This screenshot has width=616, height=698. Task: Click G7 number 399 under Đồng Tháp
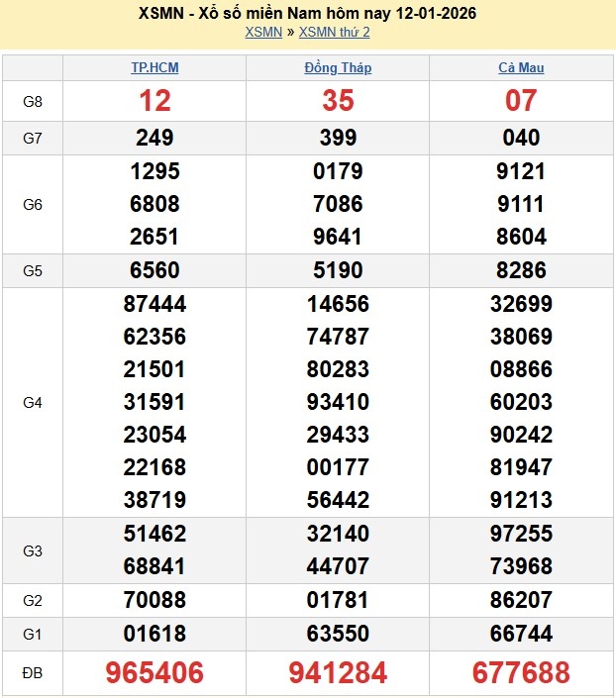[x=338, y=138]
